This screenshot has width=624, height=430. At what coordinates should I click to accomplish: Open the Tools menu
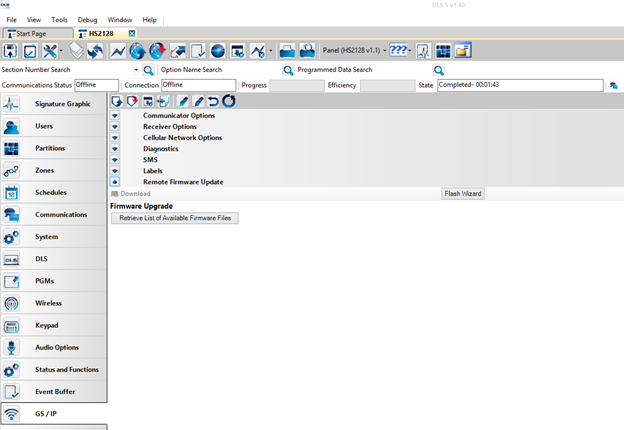pyautogui.click(x=59, y=19)
